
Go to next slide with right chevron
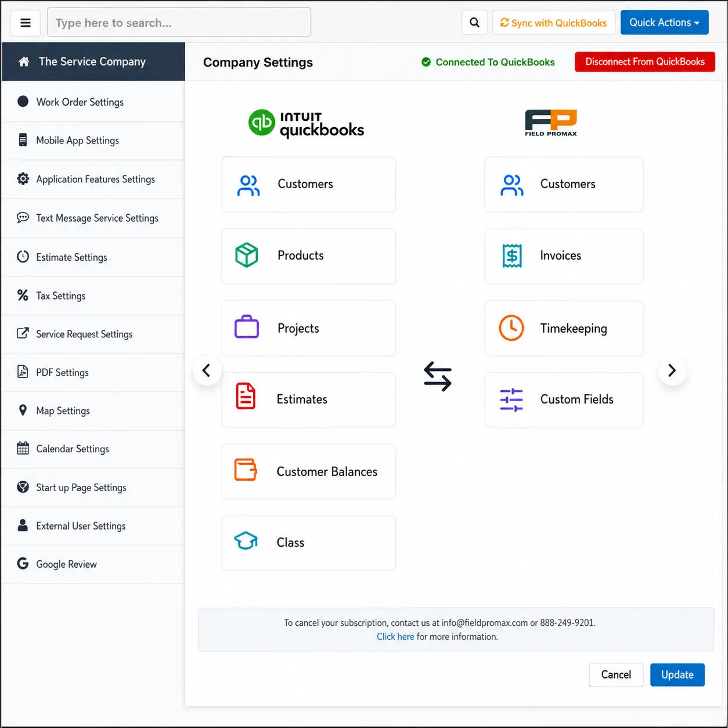(x=672, y=370)
